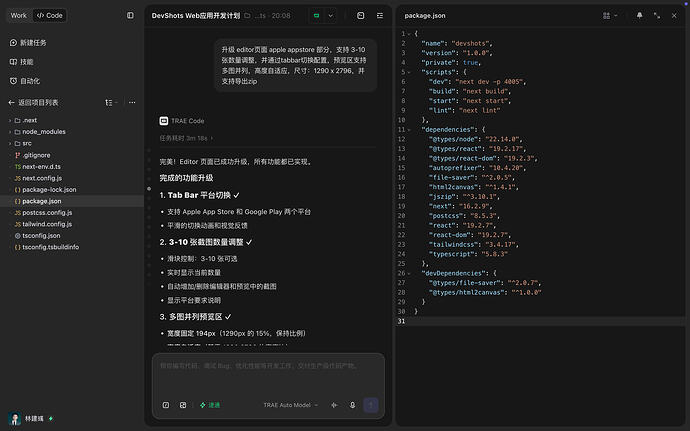Screen dimensions: 690x431
Task: Select the package.json editor tab
Action: [425, 15]
